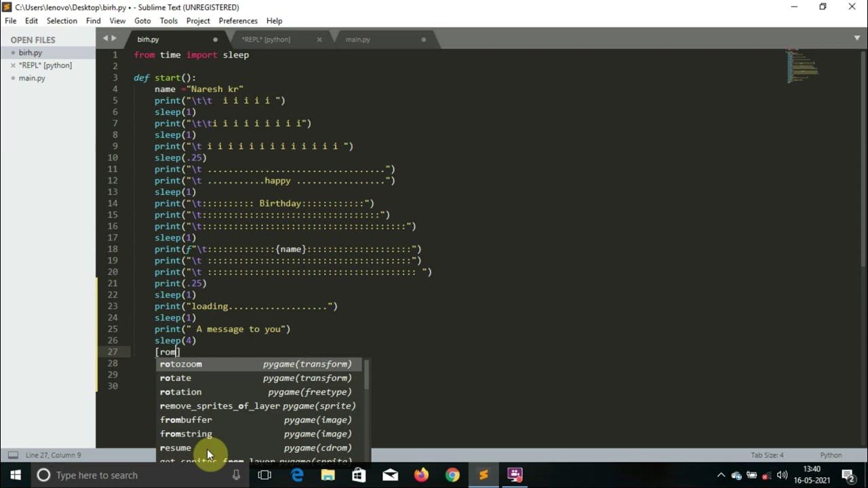Open the Tools menu
The width and height of the screenshot is (868, 488).
click(168, 21)
